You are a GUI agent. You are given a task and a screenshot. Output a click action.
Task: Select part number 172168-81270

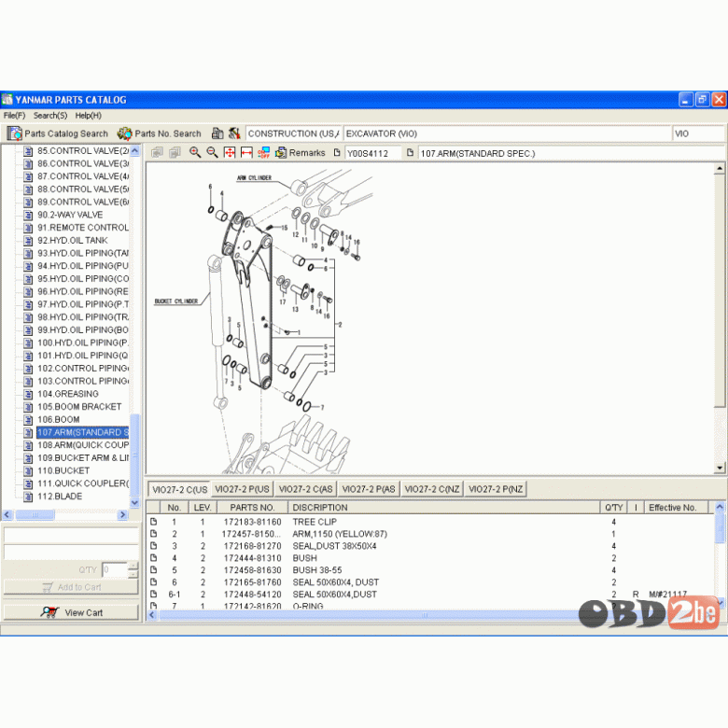pyautogui.click(x=252, y=546)
